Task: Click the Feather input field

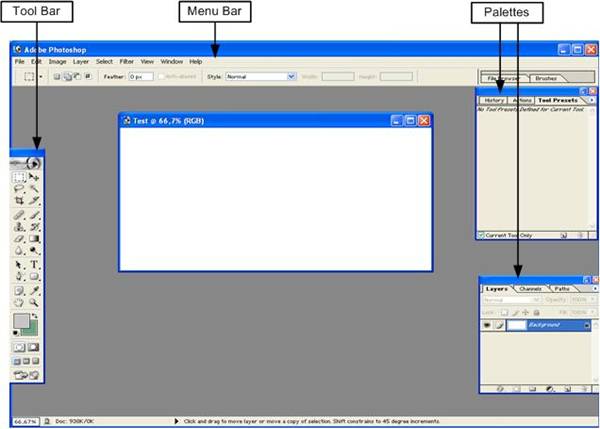Action: (x=140, y=76)
